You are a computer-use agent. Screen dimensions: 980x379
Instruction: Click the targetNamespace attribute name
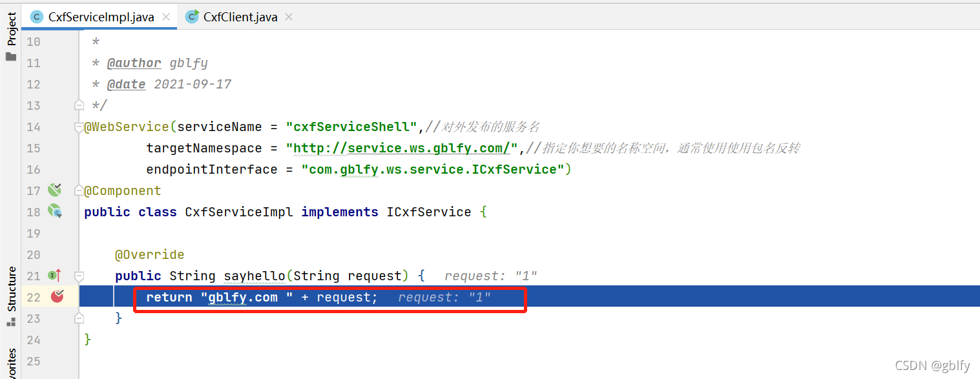204,148
